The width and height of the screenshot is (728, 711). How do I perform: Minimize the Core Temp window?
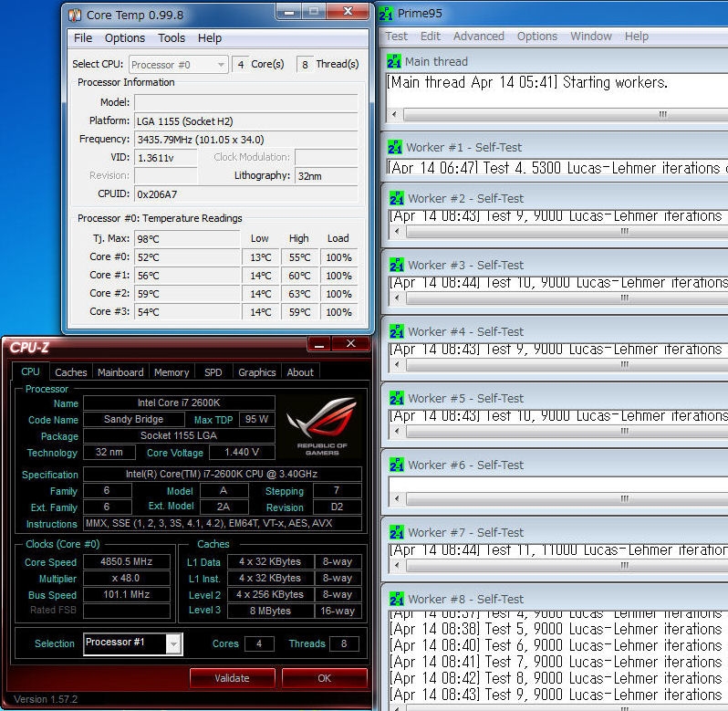[289, 12]
